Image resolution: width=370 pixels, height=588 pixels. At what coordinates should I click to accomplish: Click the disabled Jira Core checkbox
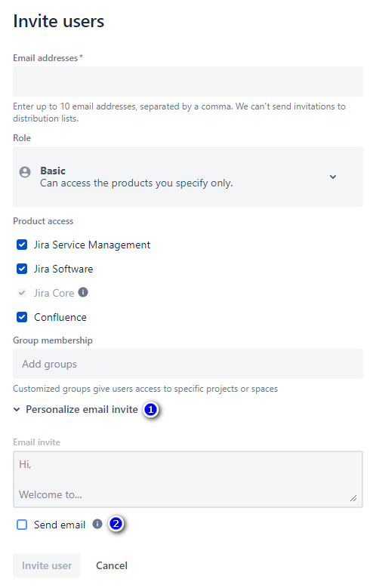[x=22, y=293]
